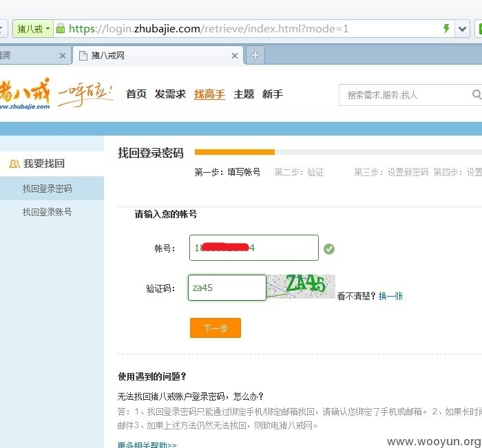Image resolution: width=482 pixels, height=448 pixels.
Task: Click the orange progress bar
Action: tap(235, 152)
